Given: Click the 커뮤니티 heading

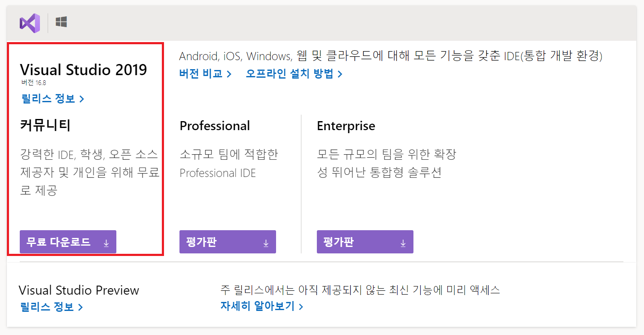Looking at the screenshot, I should tap(45, 125).
